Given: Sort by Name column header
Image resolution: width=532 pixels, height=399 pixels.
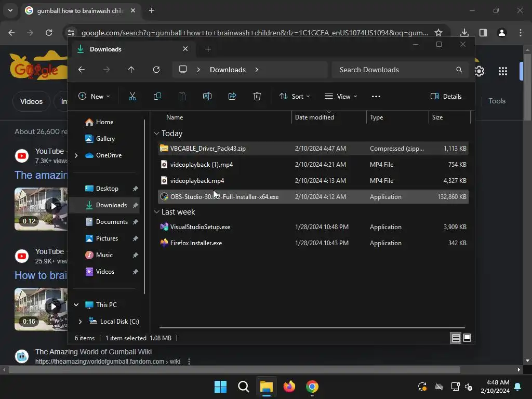Looking at the screenshot, I should pyautogui.click(x=175, y=117).
